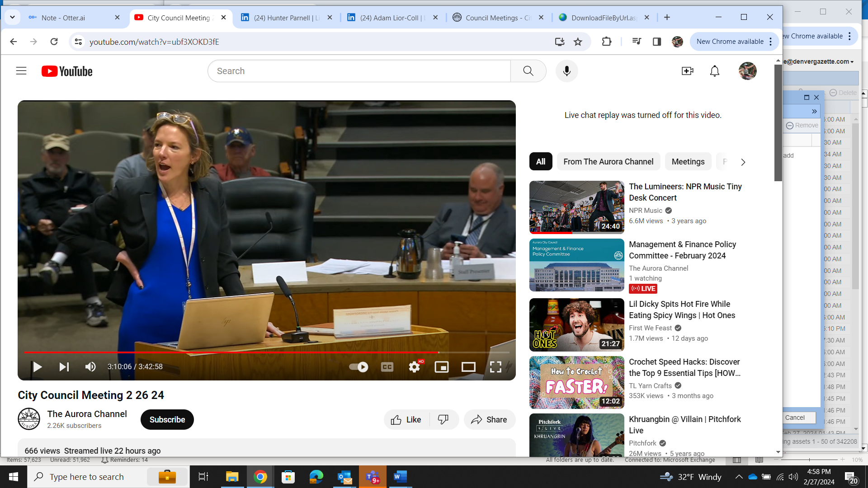Skip to the next video
Viewport: 868px width, 488px height.
(64, 367)
